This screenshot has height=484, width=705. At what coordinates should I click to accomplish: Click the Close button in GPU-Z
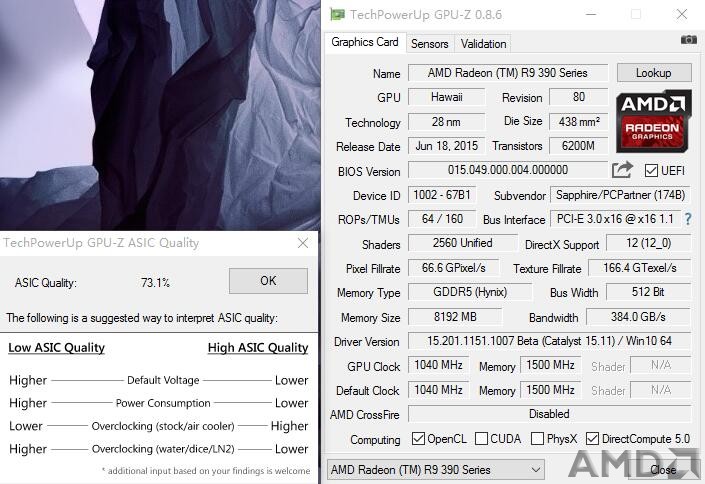pos(663,470)
